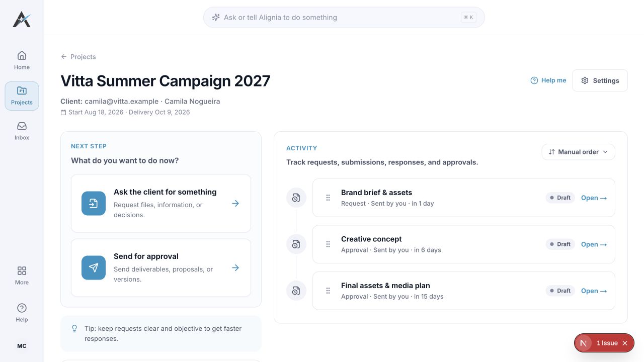Expand the Manual order dropdown
Screen dimensions: 644x362
pos(579,152)
